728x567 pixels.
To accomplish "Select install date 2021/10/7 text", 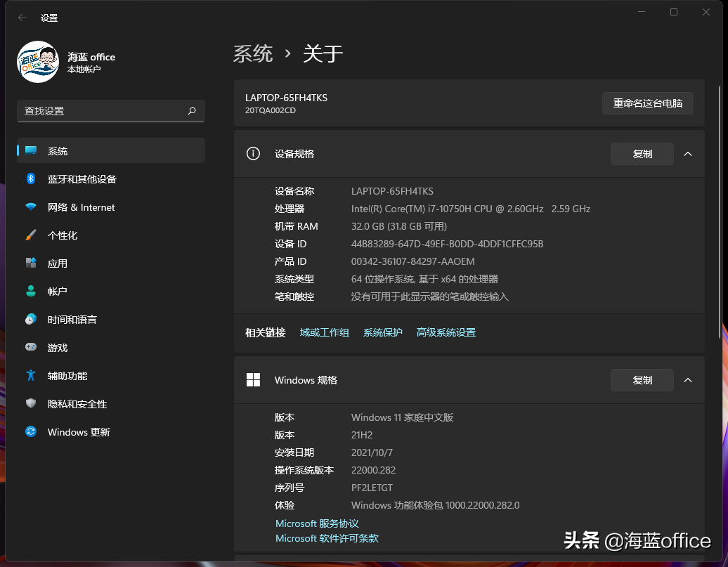I will (x=372, y=452).
